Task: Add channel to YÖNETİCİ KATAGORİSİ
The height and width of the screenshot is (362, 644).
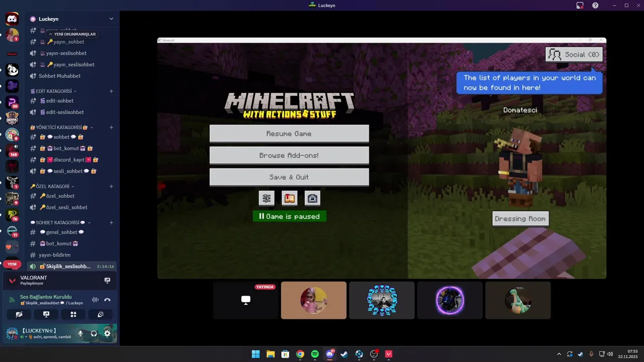Action: tap(111, 127)
